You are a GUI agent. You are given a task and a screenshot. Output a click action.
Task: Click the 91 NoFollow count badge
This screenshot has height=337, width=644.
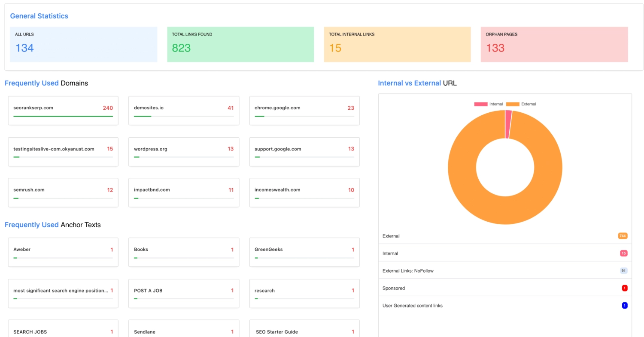click(623, 271)
